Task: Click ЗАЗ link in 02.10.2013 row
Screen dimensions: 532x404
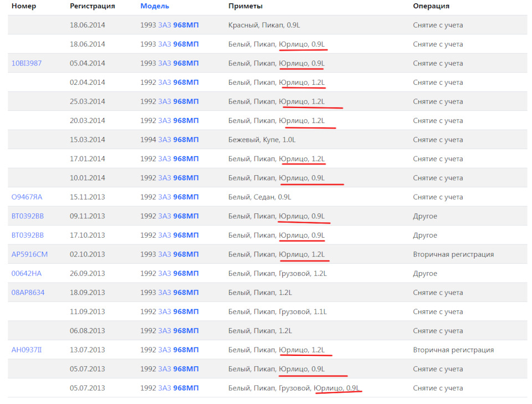Action: pyautogui.click(x=165, y=254)
